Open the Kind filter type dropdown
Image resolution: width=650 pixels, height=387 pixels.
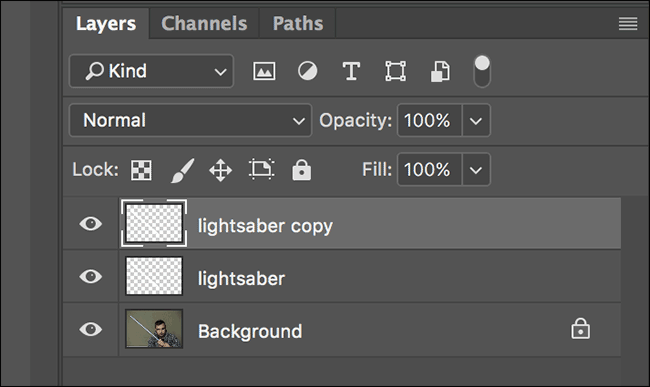(151, 71)
